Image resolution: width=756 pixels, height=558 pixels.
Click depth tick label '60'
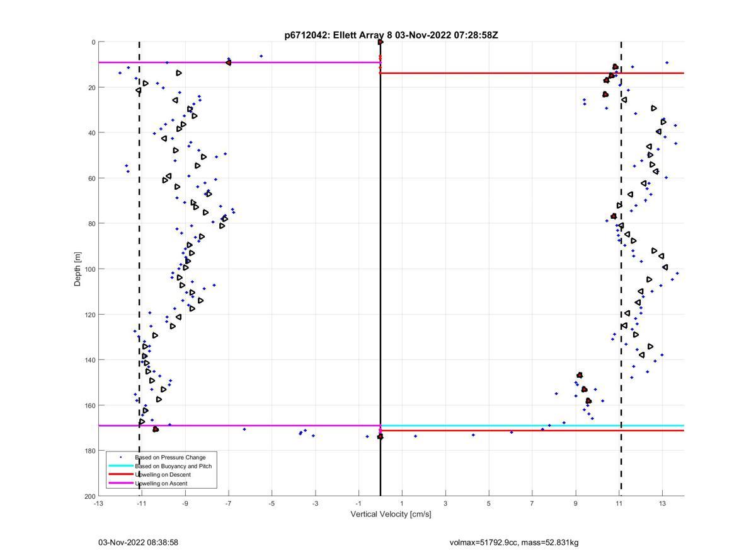91,178
